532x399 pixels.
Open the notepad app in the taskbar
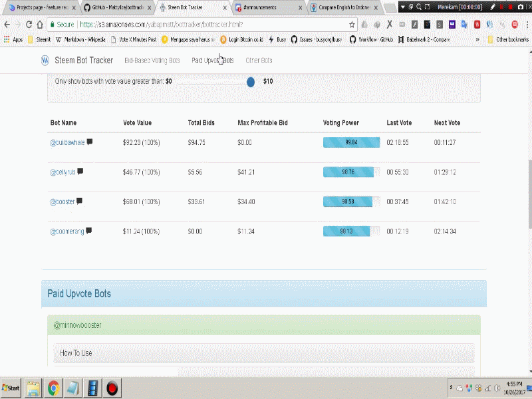(x=73, y=388)
